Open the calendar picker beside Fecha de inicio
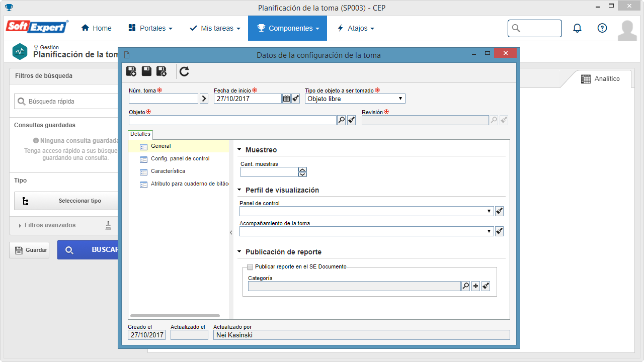Screen dimensions: 644x362 [286, 99]
